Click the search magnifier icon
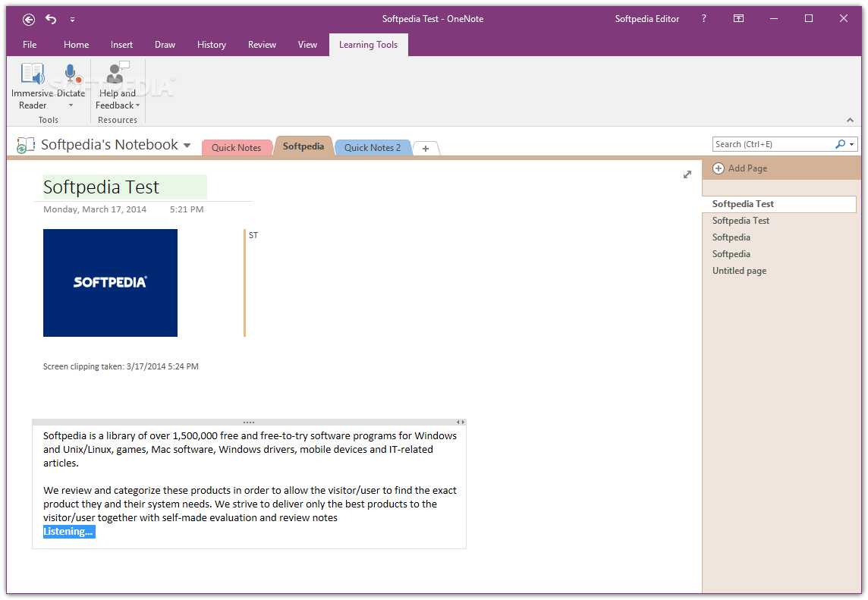 pyautogui.click(x=841, y=144)
